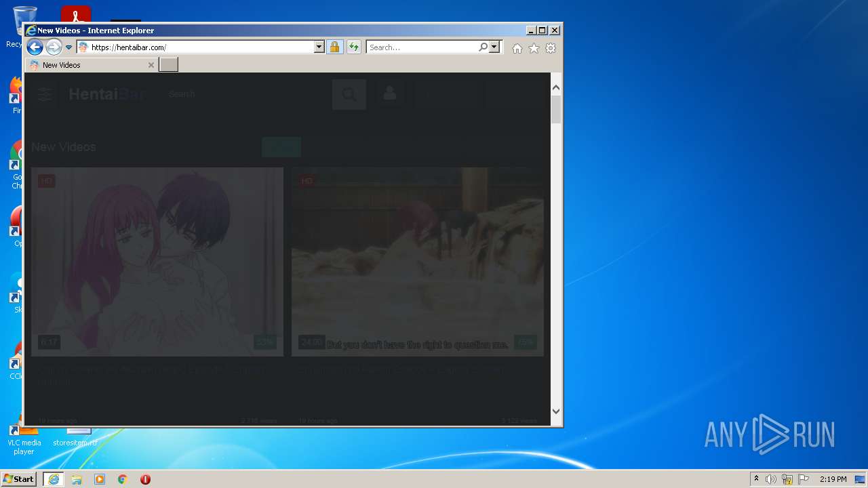Open Windows Explorer from the taskbar
Viewport: 868px width, 488px height.
click(x=77, y=479)
